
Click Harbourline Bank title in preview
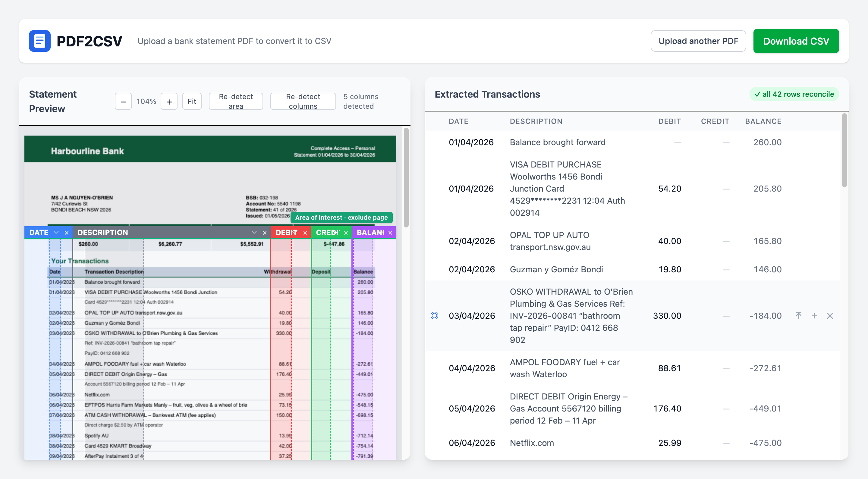[x=87, y=151]
